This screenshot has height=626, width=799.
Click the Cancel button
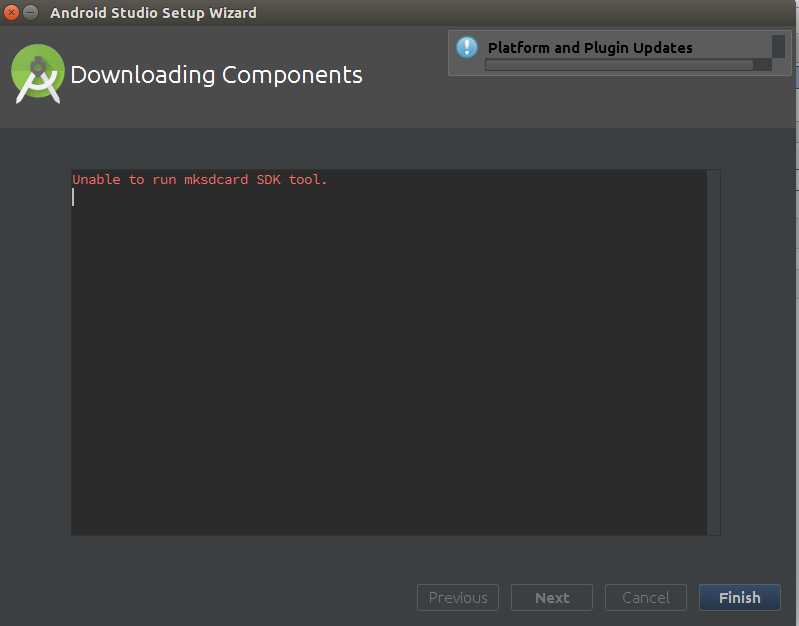[646, 597]
